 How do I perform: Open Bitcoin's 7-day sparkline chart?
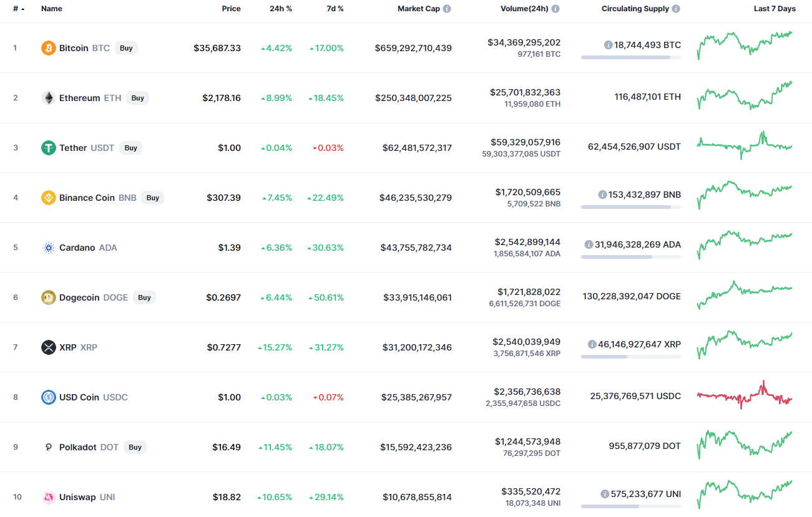point(745,46)
